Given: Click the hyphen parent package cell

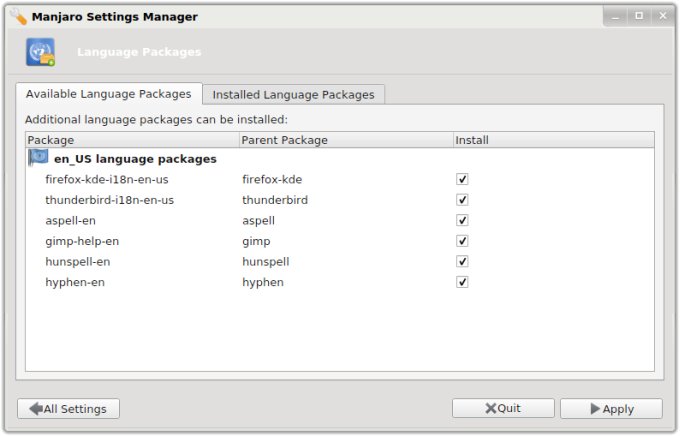Looking at the screenshot, I should (263, 282).
